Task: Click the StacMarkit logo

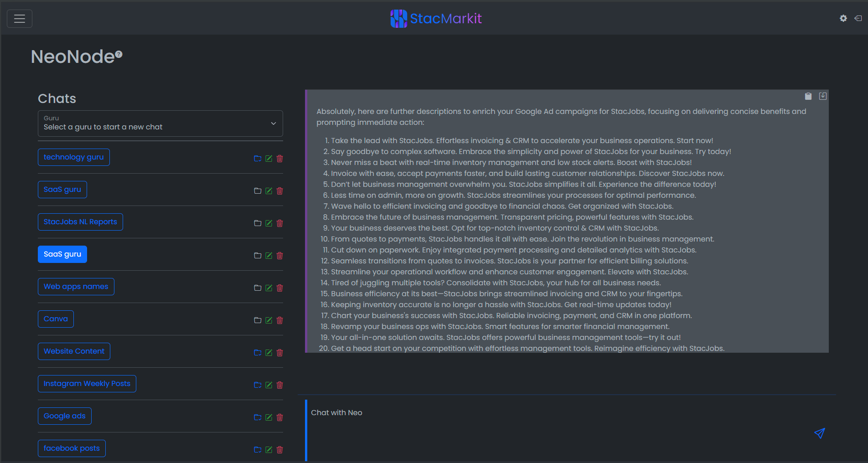Action: coord(436,18)
